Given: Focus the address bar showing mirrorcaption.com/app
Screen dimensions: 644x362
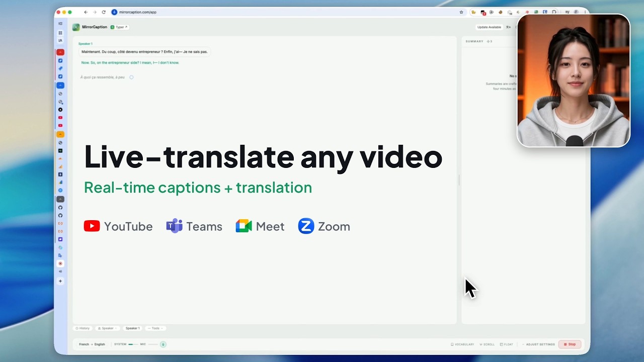Looking at the screenshot, I should pyautogui.click(x=287, y=12).
